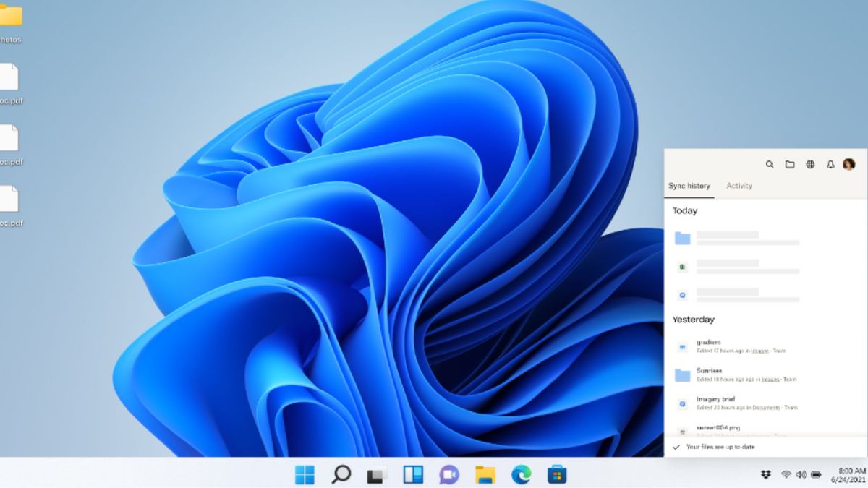Image resolution: width=868 pixels, height=488 pixels.
Task: Open Dropbox on the web via globe icon
Action: point(809,164)
